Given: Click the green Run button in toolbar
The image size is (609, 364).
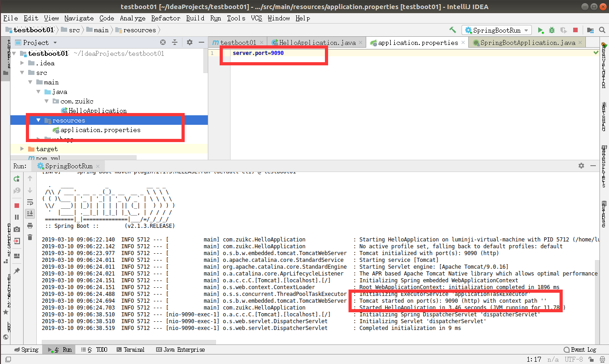Looking at the screenshot, I should 540,30.
